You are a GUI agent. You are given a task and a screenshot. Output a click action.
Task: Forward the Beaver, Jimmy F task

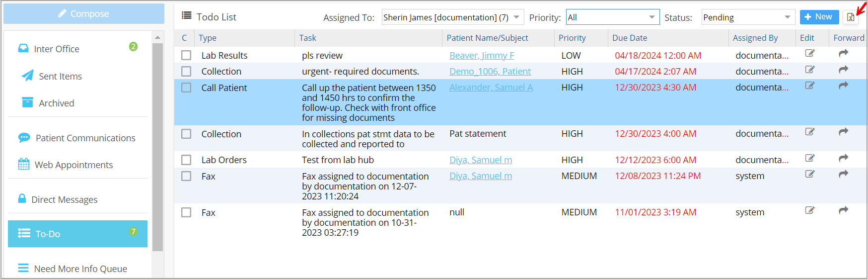(x=843, y=53)
